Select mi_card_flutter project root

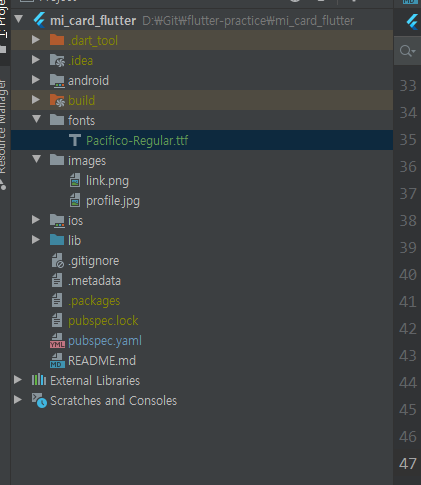pos(93,21)
